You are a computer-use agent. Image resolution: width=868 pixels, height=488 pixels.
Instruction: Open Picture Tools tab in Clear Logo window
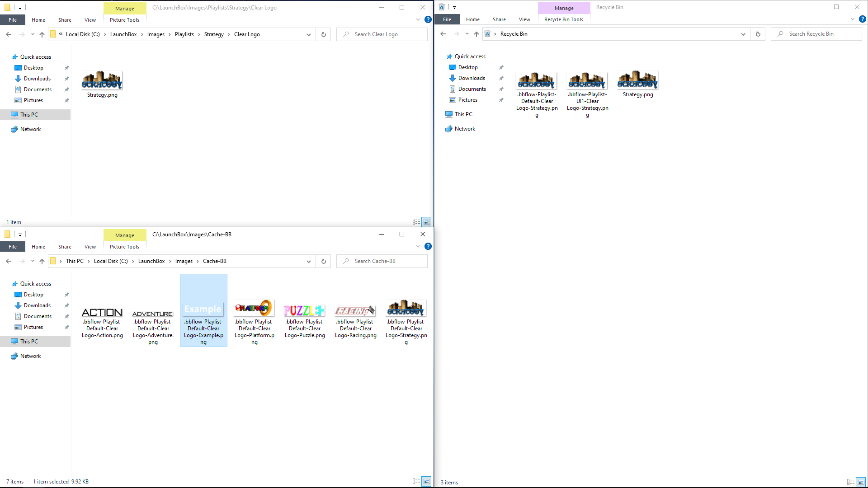click(124, 20)
